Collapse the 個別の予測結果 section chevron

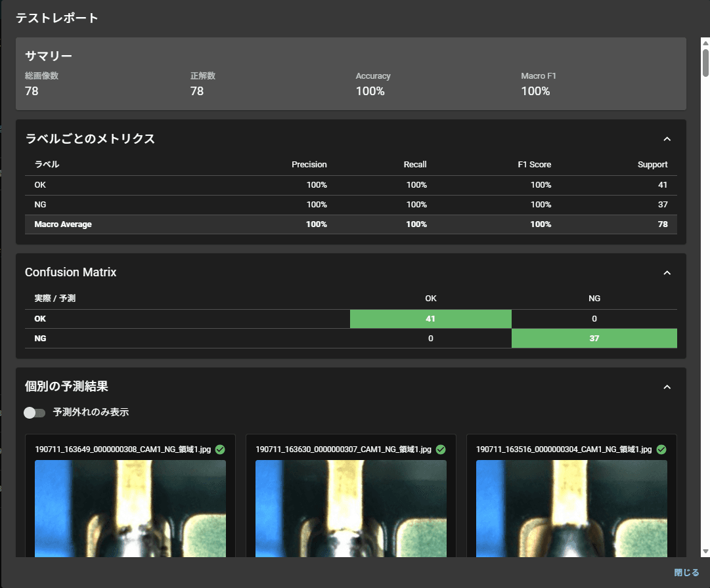point(667,387)
